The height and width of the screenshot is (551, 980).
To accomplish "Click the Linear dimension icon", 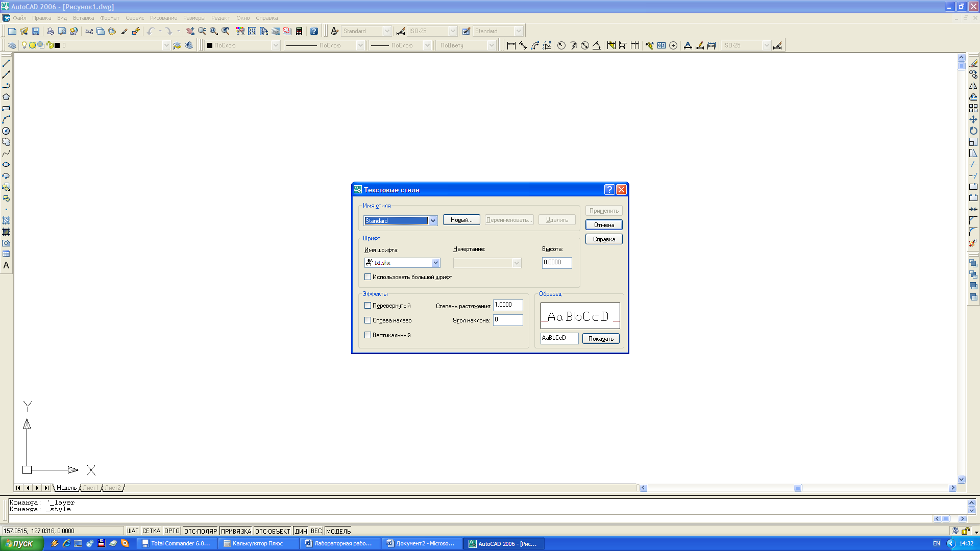I will (x=511, y=45).
